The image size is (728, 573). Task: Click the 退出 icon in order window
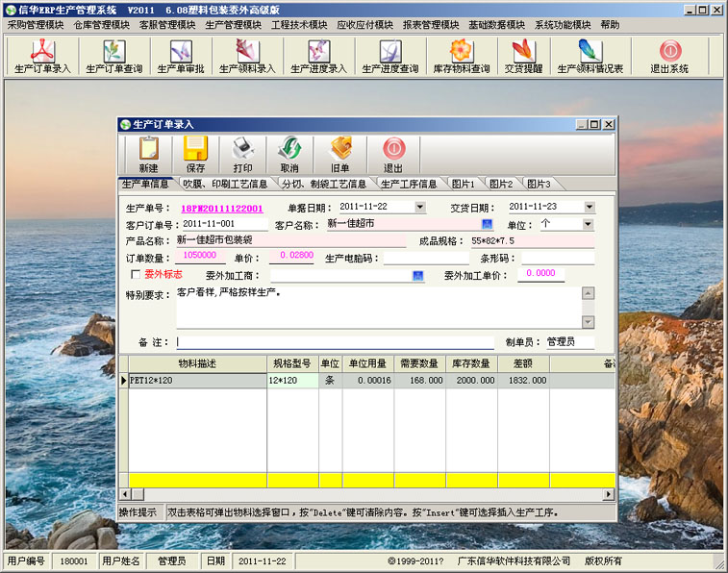click(x=393, y=155)
